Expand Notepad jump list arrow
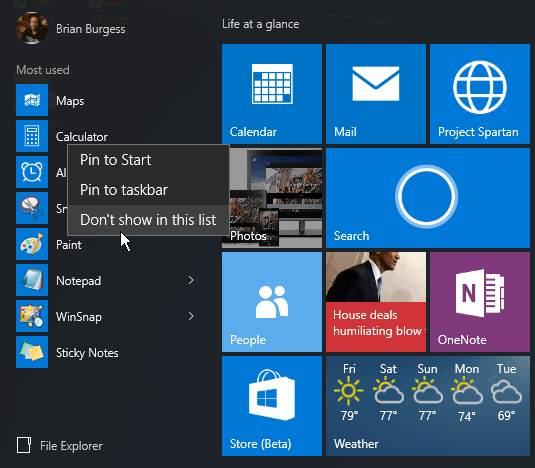The image size is (535, 468). (191, 280)
